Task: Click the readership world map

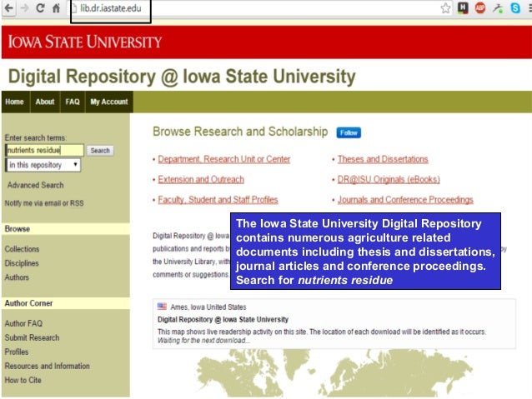Action: point(334,373)
